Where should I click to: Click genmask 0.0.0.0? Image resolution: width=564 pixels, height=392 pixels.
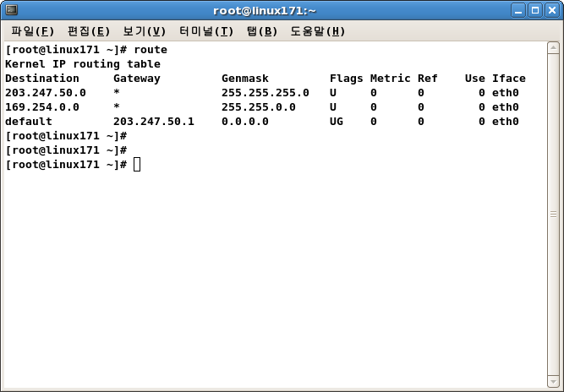pyautogui.click(x=245, y=122)
